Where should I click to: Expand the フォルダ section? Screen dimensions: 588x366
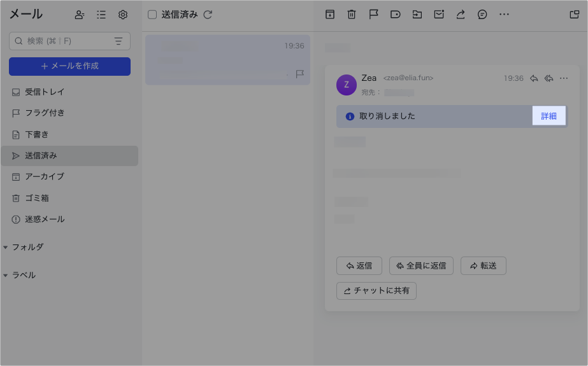tap(6, 247)
